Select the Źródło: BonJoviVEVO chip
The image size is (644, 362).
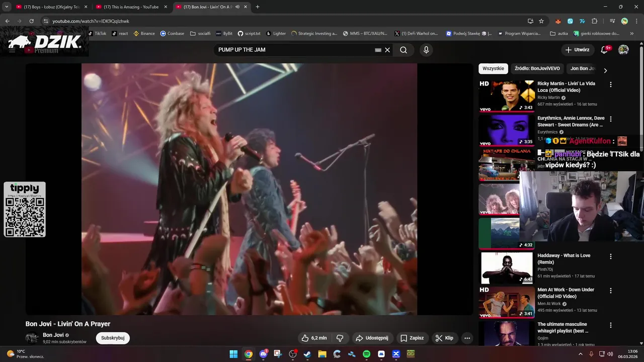pos(537,68)
